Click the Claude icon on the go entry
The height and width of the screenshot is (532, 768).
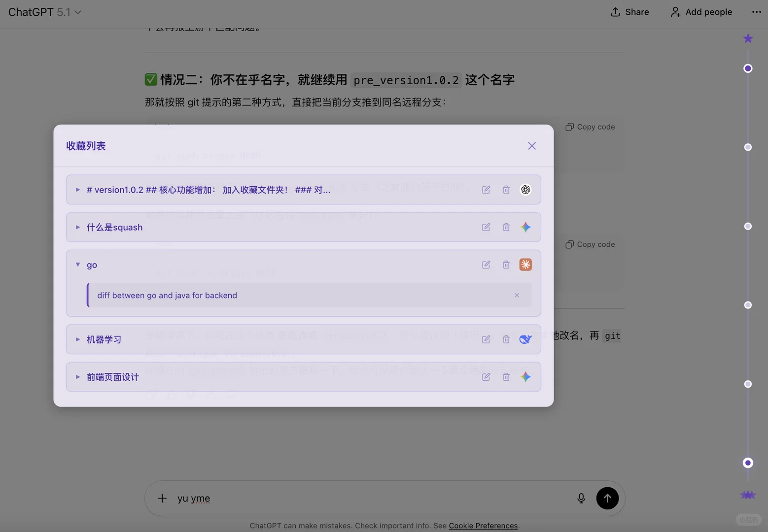point(525,265)
